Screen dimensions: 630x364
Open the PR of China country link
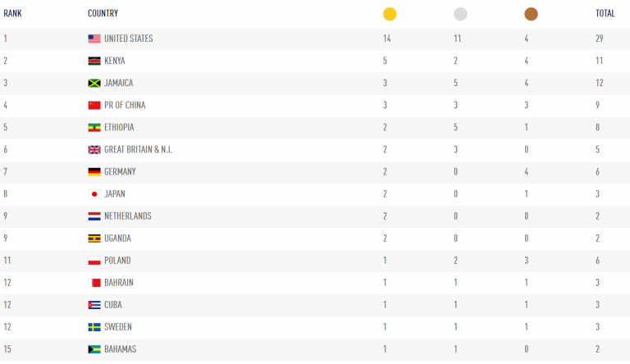click(125, 105)
